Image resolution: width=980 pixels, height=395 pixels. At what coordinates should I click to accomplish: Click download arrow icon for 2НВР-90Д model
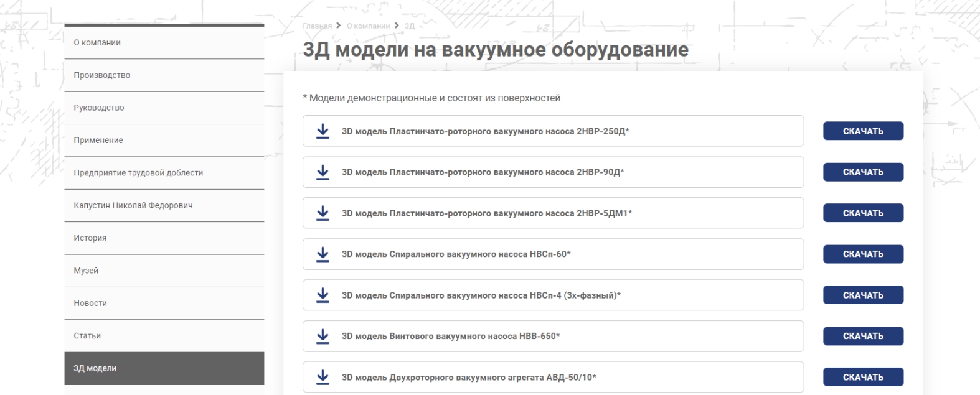[323, 172]
